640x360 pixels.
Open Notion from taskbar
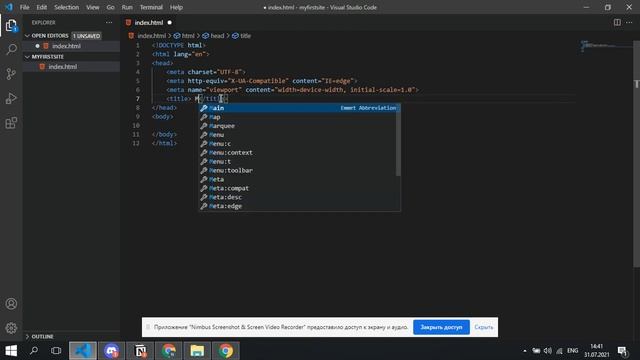(x=140, y=351)
